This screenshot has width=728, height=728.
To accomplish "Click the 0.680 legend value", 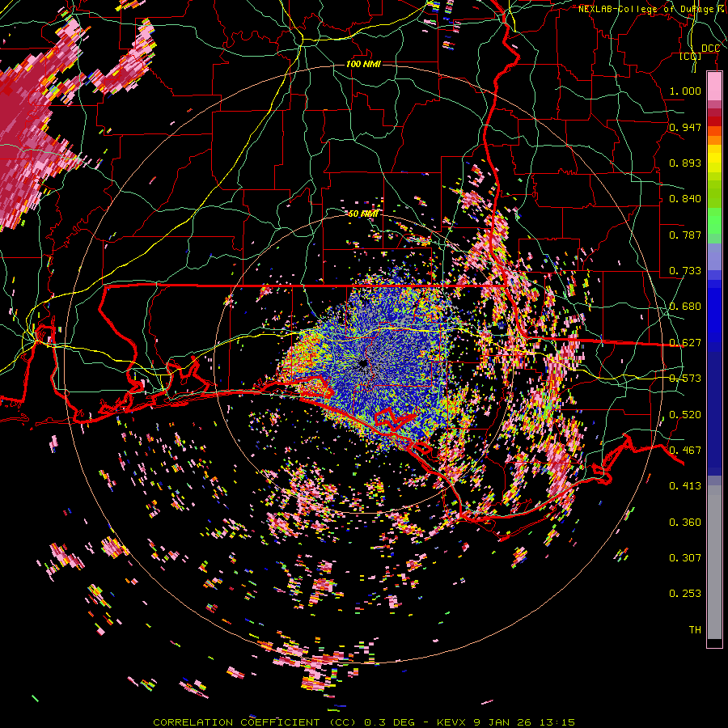I will tap(685, 307).
